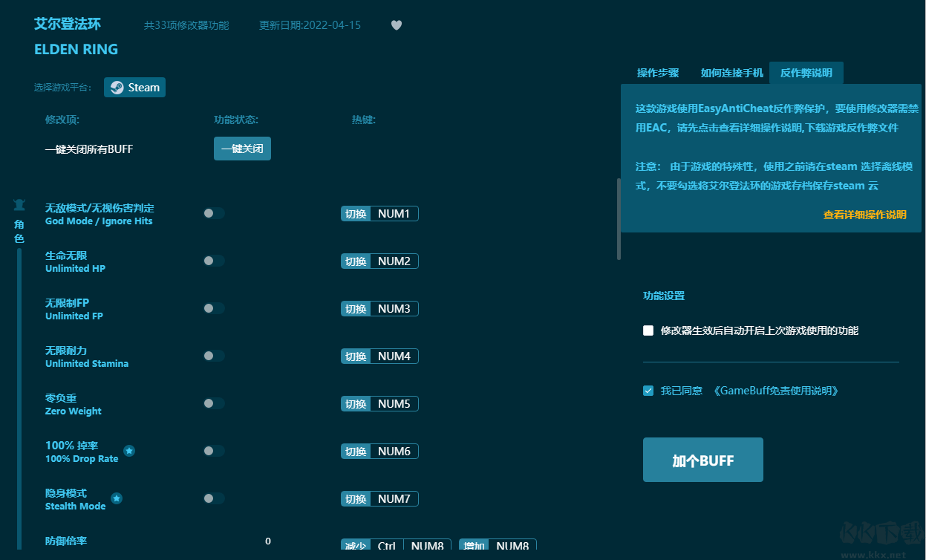Click the NUM1 hotkey field
Viewport: 926px width, 560px height.
394,214
